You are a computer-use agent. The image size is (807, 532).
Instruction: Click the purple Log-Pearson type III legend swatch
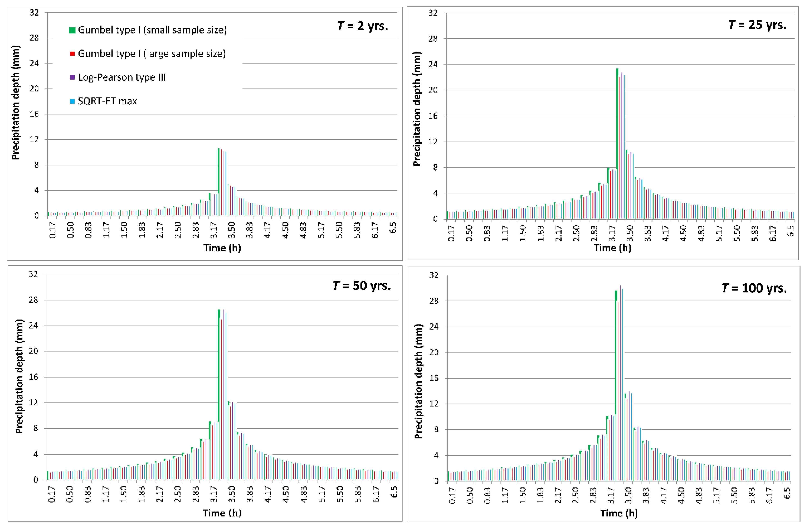(72, 77)
